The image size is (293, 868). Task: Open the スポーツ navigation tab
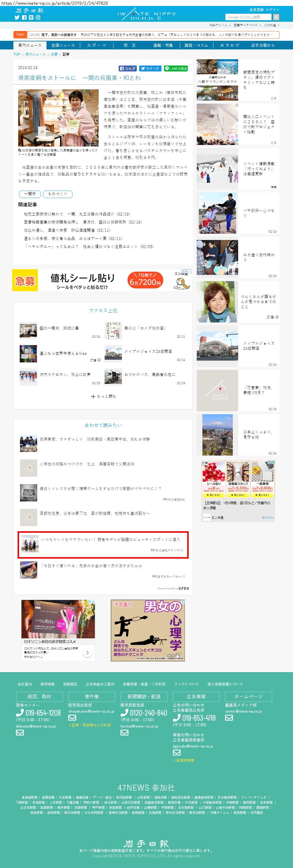[x=97, y=45]
